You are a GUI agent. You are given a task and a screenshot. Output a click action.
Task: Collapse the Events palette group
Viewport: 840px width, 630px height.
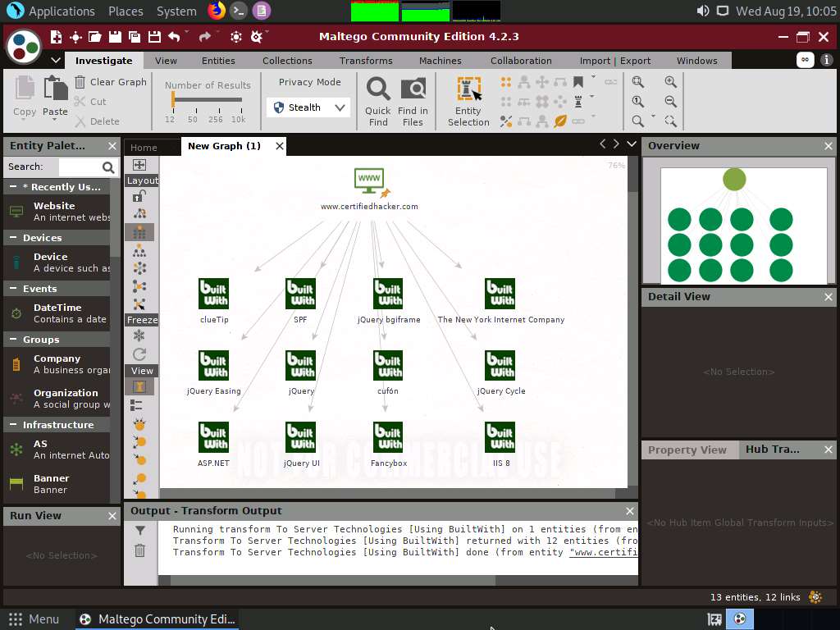point(13,289)
